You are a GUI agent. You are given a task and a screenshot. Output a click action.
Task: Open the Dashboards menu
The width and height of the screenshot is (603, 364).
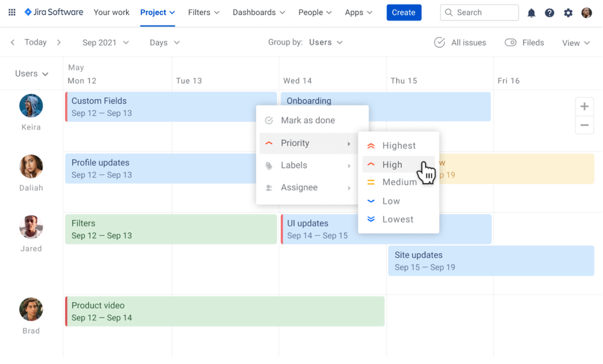[x=258, y=12]
